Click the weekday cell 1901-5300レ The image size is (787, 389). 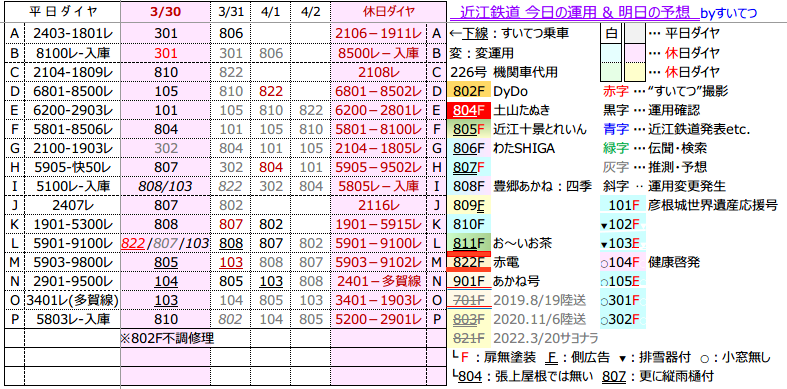pos(73,224)
